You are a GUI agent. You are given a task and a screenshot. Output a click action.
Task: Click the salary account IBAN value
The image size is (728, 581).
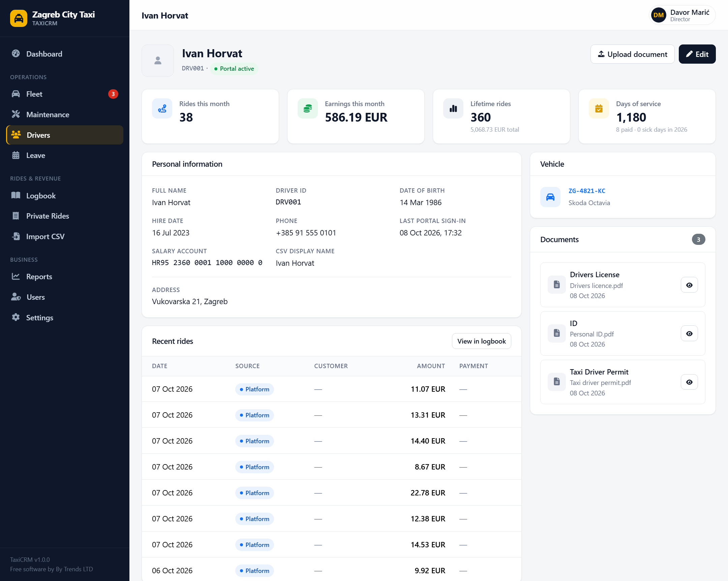(207, 263)
